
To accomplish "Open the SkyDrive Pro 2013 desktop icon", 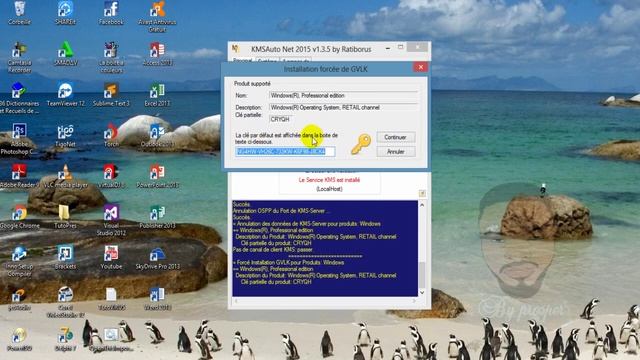I will point(157,258).
